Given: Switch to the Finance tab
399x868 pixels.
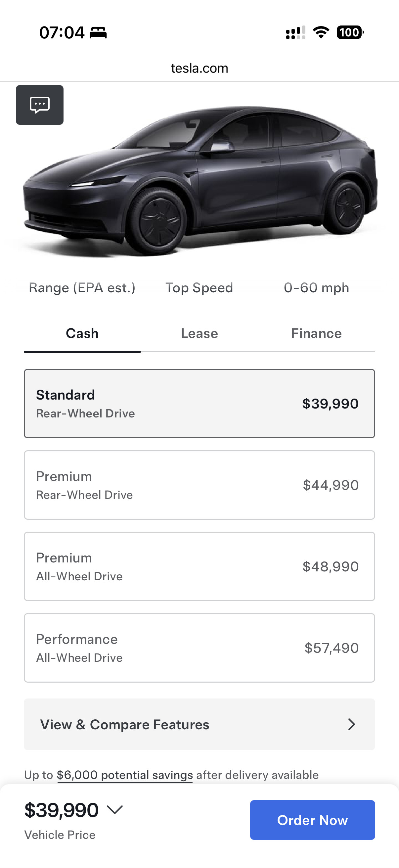Looking at the screenshot, I should pos(316,333).
